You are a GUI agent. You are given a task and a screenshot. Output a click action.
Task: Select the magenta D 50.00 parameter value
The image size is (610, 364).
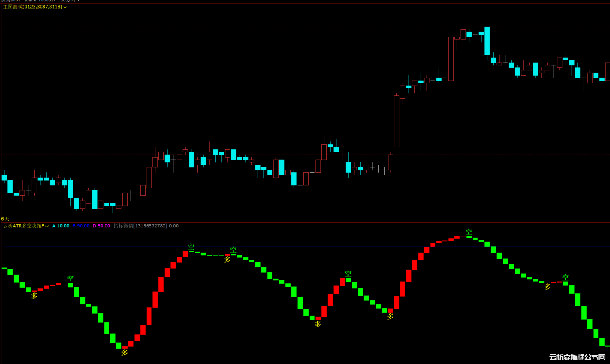(101, 226)
